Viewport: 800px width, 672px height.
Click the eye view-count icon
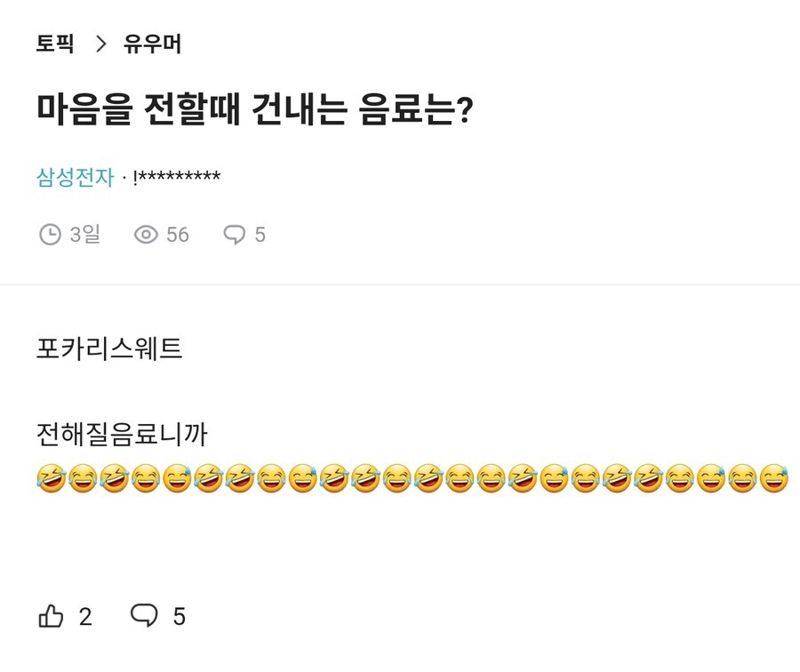pyautogui.click(x=146, y=235)
